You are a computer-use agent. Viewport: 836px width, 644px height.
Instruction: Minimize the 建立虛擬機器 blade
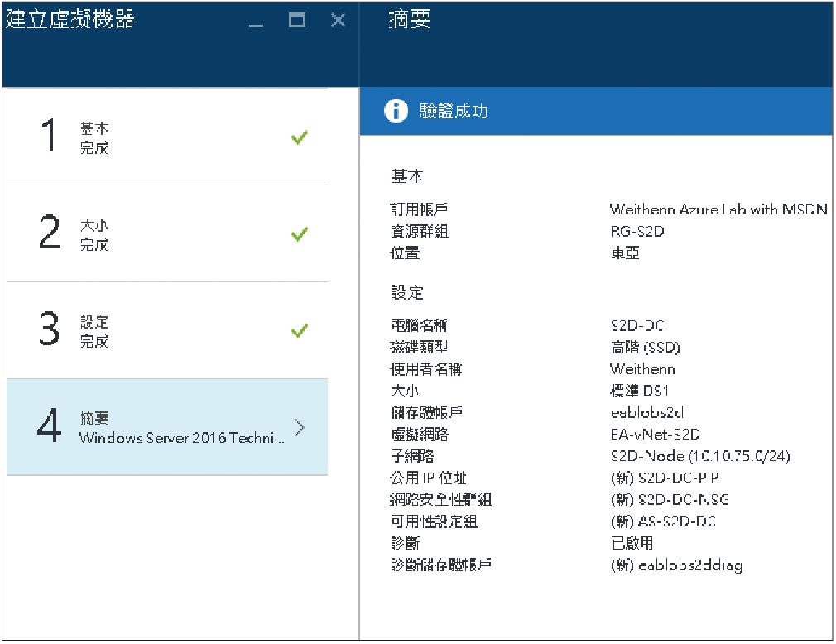click(257, 25)
